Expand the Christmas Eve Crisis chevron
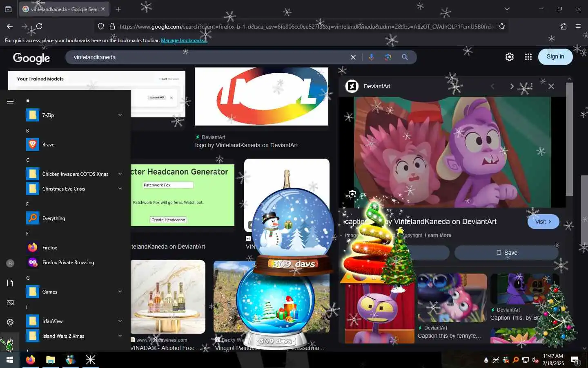 120,189
